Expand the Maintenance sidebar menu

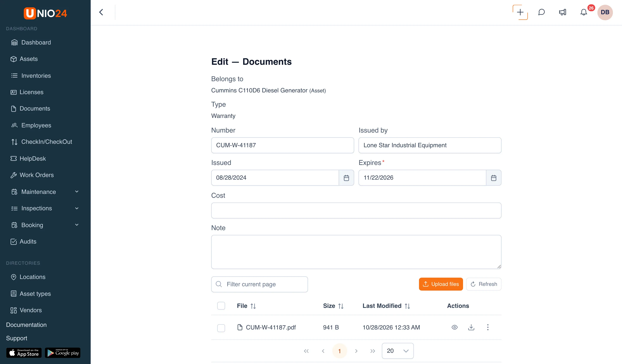click(x=45, y=192)
